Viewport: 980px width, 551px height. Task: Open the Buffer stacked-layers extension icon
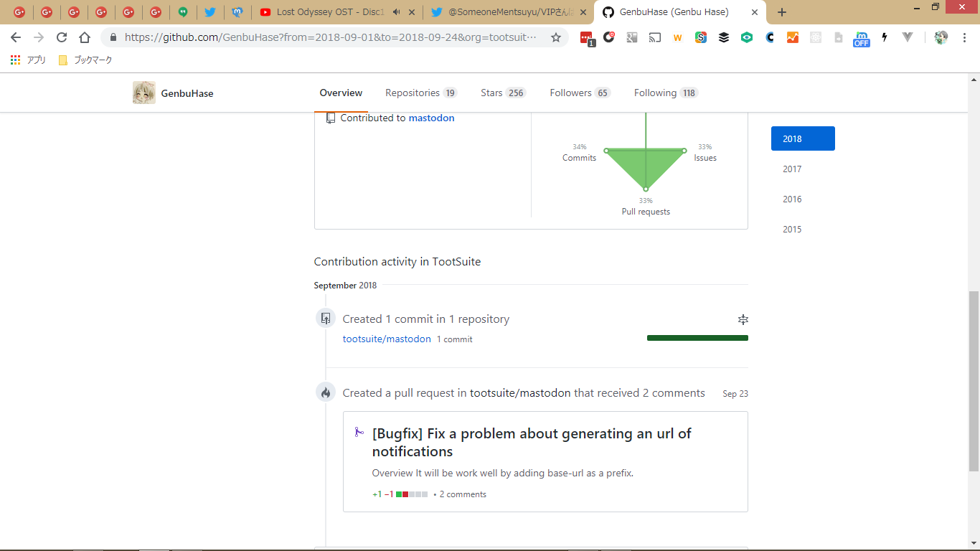(724, 37)
